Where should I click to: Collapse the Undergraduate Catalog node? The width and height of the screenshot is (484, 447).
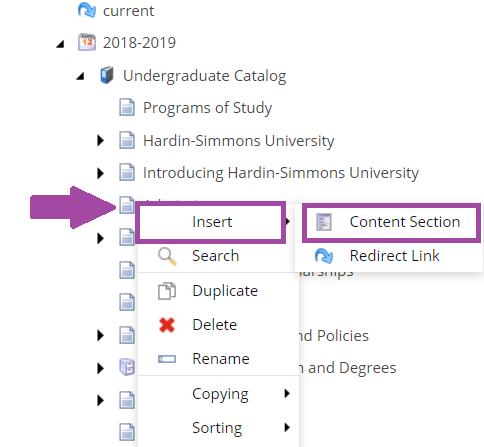tap(80, 77)
